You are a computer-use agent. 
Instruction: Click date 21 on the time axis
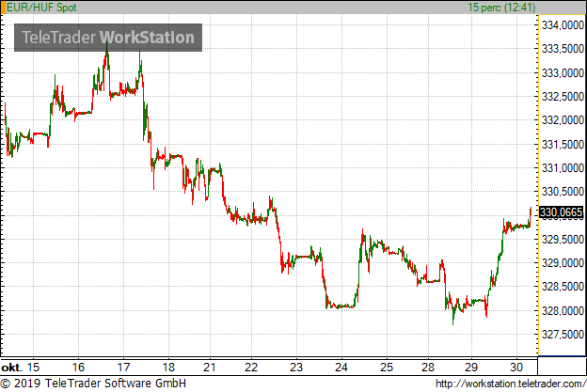(x=210, y=368)
